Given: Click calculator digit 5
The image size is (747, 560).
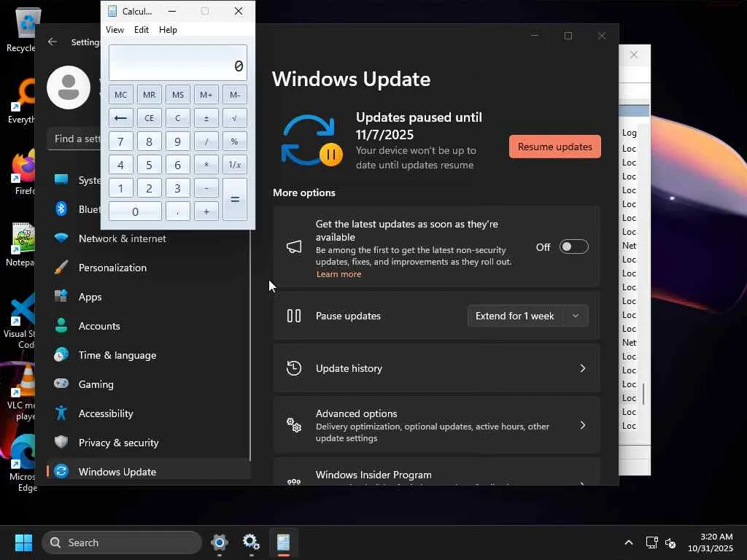Looking at the screenshot, I should 149,164.
